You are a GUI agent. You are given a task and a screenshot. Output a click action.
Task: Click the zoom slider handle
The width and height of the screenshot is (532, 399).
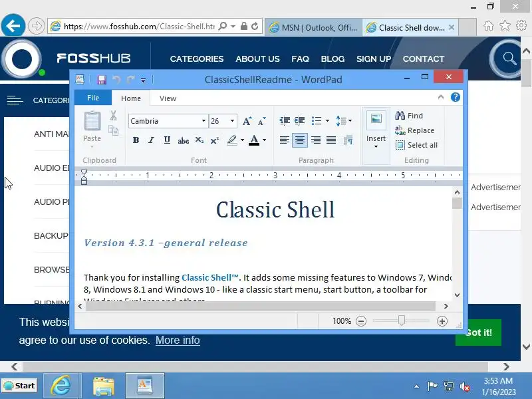(402, 321)
